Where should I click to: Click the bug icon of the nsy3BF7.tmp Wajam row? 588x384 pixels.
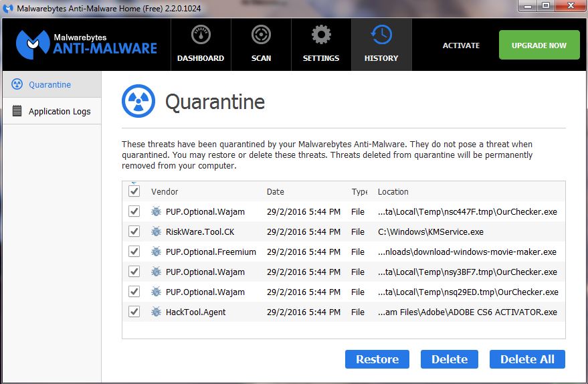pyautogui.click(x=156, y=272)
